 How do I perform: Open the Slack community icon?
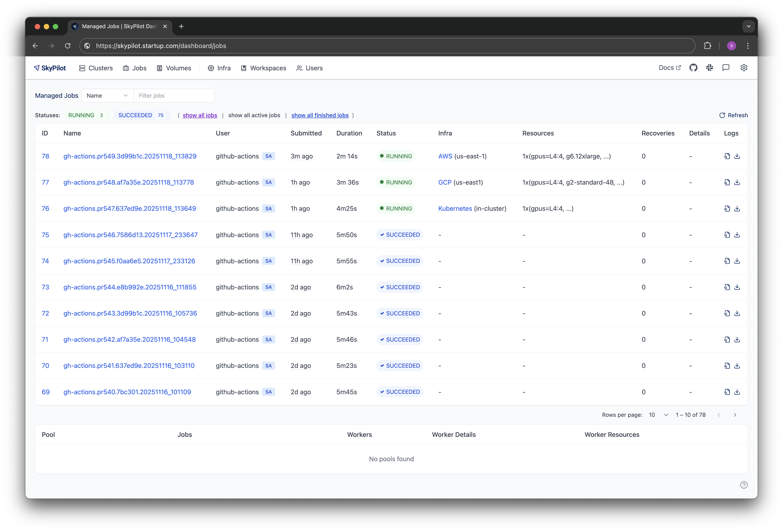coord(709,68)
